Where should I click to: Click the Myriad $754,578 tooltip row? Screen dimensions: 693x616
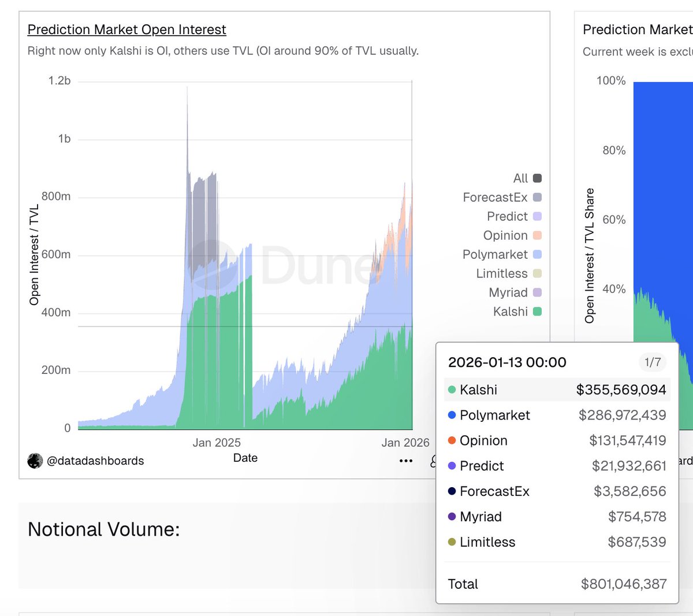pyautogui.click(x=557, y=517)
